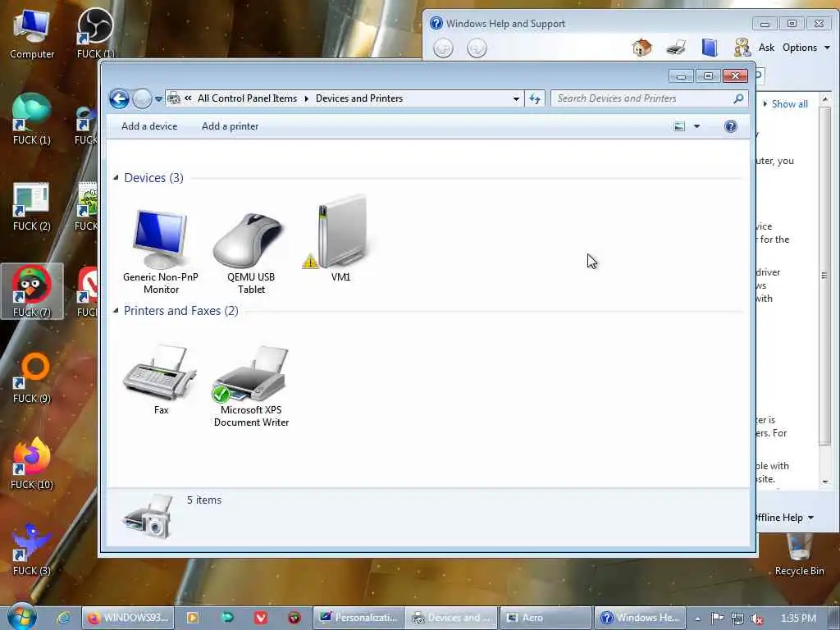Click the Home icon in Windows Help

tap(641, 48)
